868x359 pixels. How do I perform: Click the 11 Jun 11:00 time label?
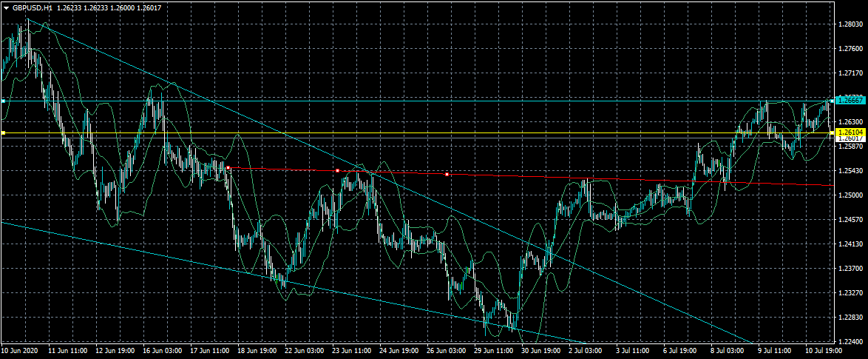pyautogui.click(x=67, y=351)
